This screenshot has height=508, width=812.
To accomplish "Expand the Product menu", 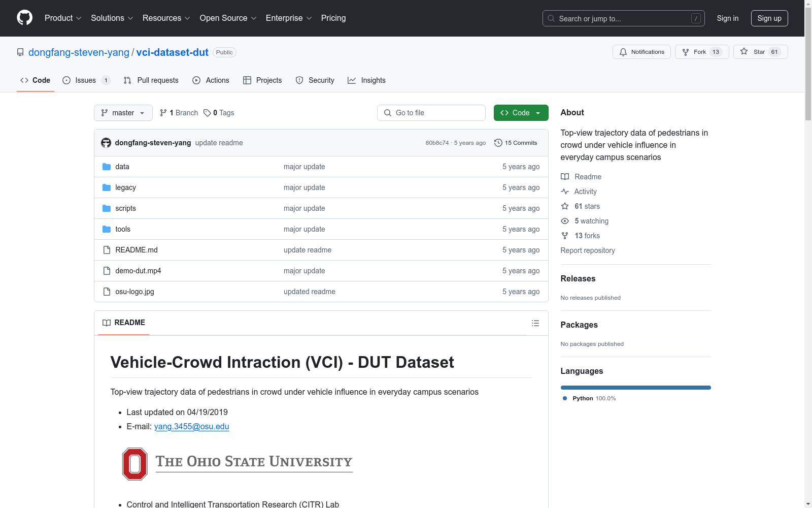I will 63,18.
